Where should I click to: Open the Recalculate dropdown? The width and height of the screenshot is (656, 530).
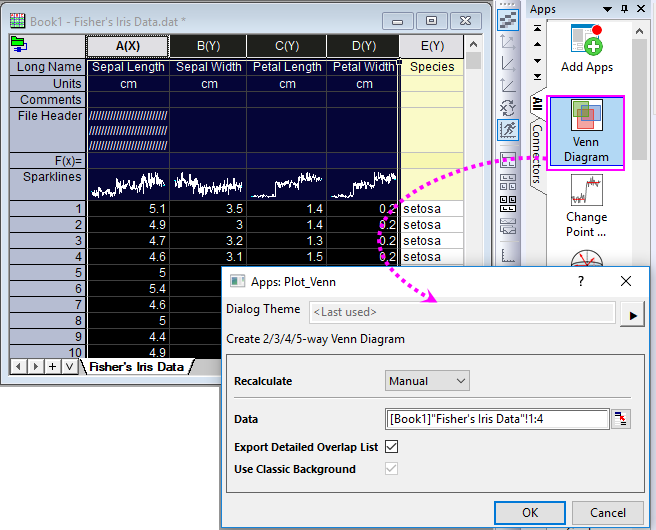(x=427, y=381)
